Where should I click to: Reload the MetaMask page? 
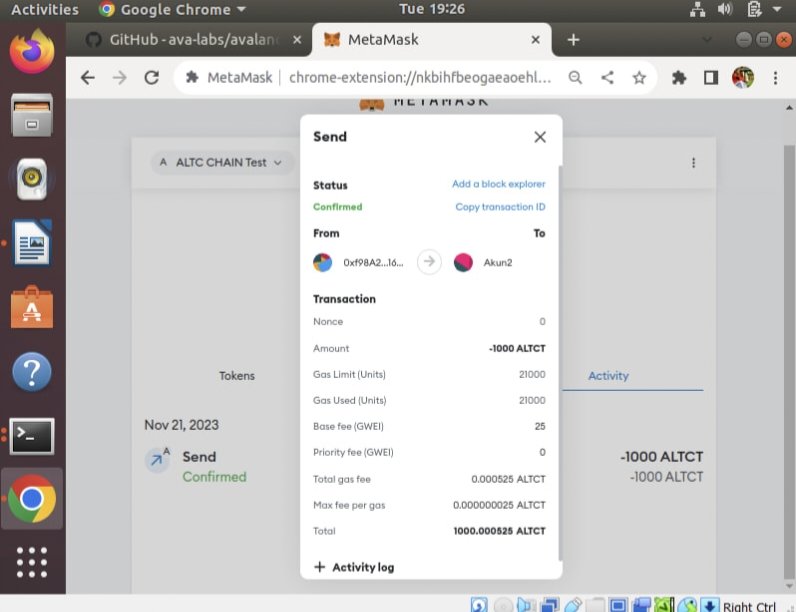(x=152, y=78)
